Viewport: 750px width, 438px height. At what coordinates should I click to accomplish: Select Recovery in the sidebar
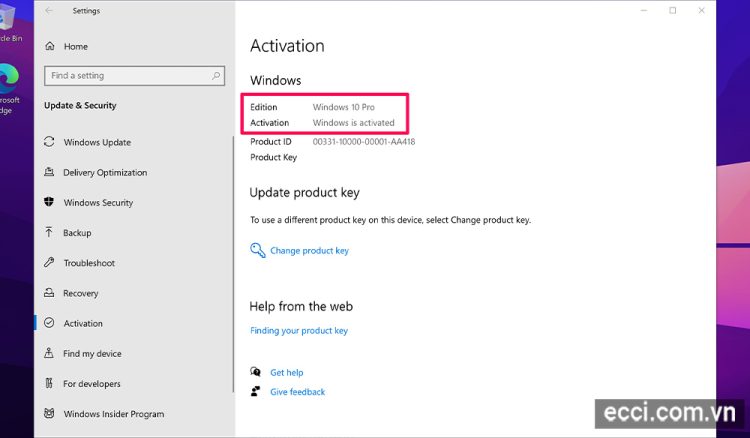point(80,293)
